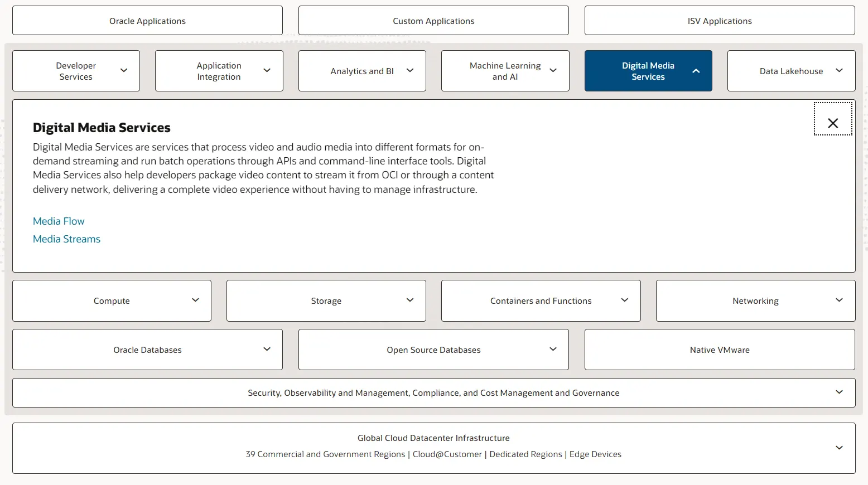Click the Security and Governance row chevron

click(x=839, y=392)
